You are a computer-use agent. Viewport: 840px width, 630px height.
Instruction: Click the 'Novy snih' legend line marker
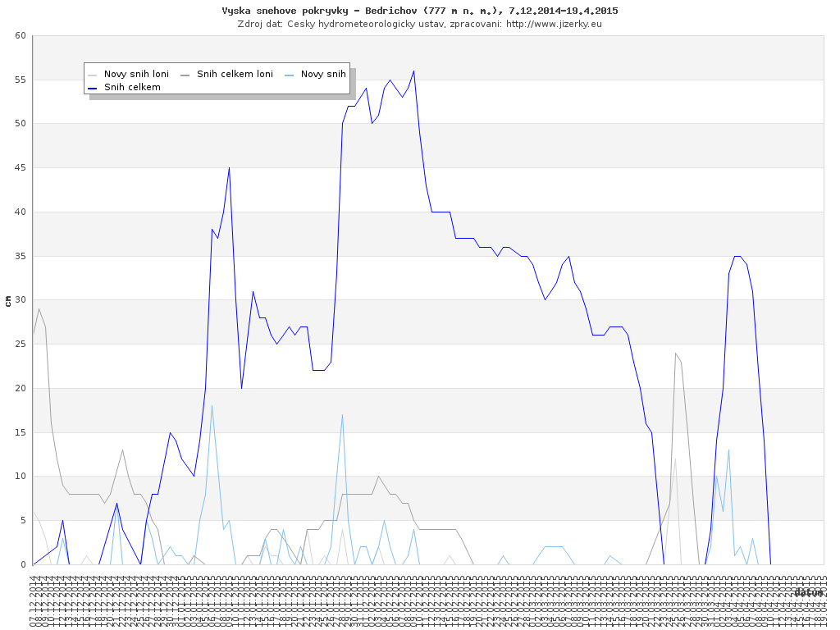click(290, 75)
